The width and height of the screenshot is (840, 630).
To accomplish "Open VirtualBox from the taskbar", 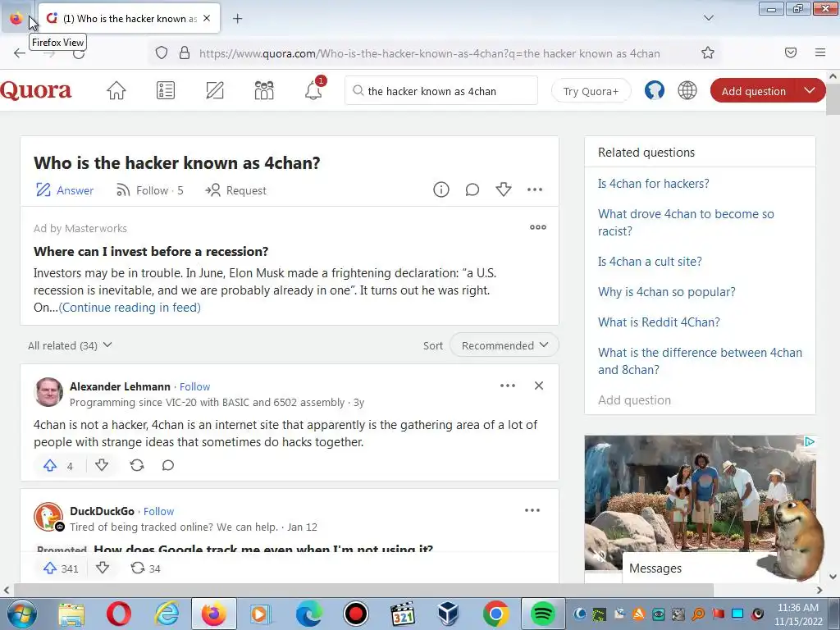I will (x=449, y=614).
